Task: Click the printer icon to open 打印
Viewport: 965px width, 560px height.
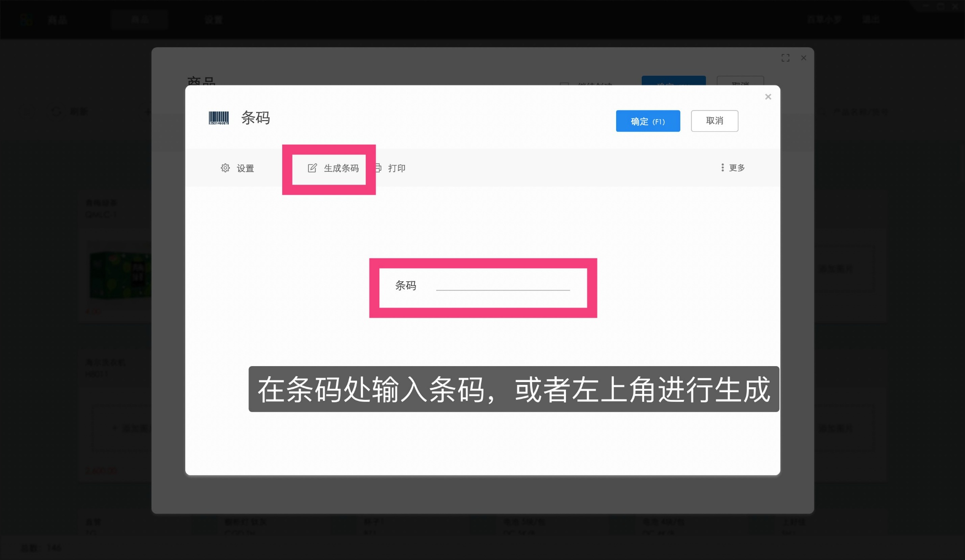Action: click(379, 168)
